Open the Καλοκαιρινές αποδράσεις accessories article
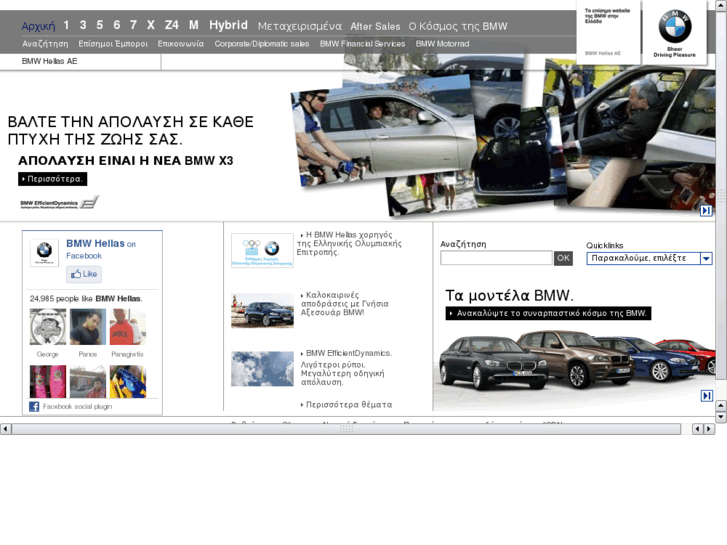This screenshot has height=545, width=727. click(x=344, y=304)
